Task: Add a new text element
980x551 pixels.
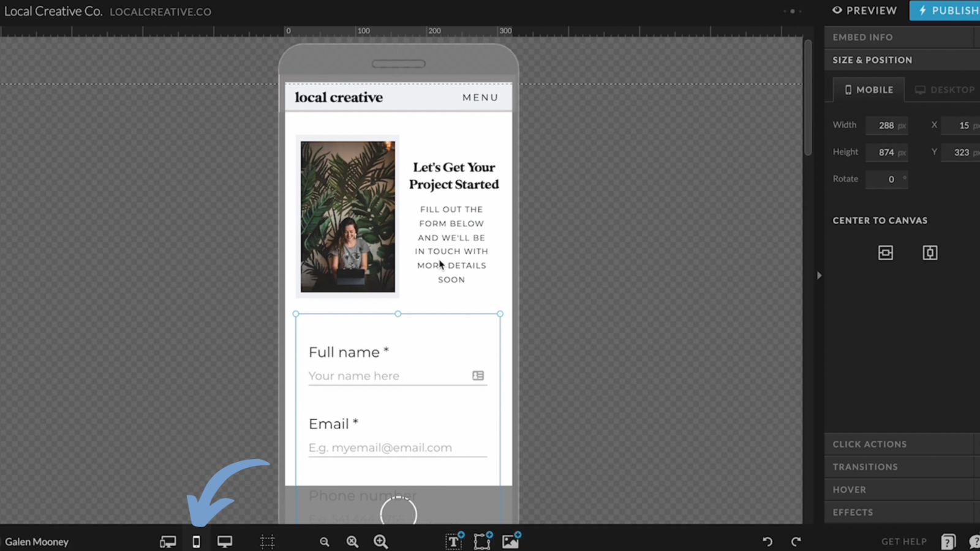Action: pos(453,541)
